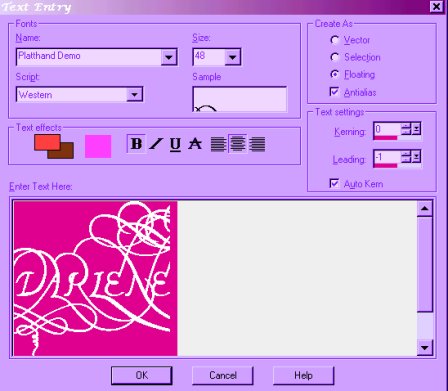The width and height of the screenshot is (448, 391).
Task: Click the Leading value field
Action: 387,157
